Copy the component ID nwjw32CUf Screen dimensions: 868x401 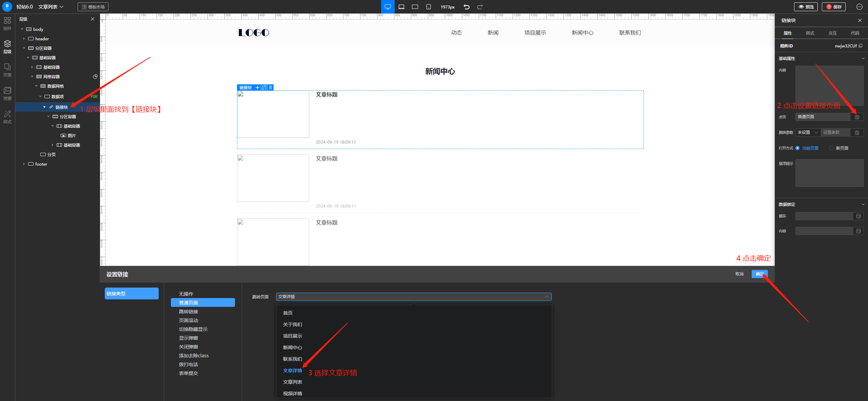(861, 46)
